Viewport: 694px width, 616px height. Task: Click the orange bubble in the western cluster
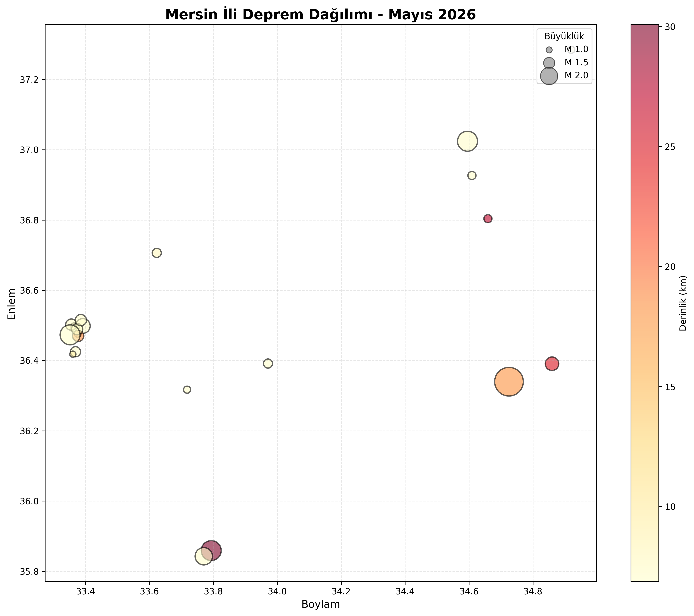[x=78, y=336]
